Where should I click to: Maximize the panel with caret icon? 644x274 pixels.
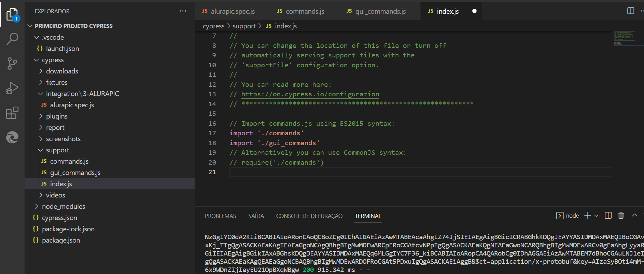pyautogui.click(x=634, y=215)
